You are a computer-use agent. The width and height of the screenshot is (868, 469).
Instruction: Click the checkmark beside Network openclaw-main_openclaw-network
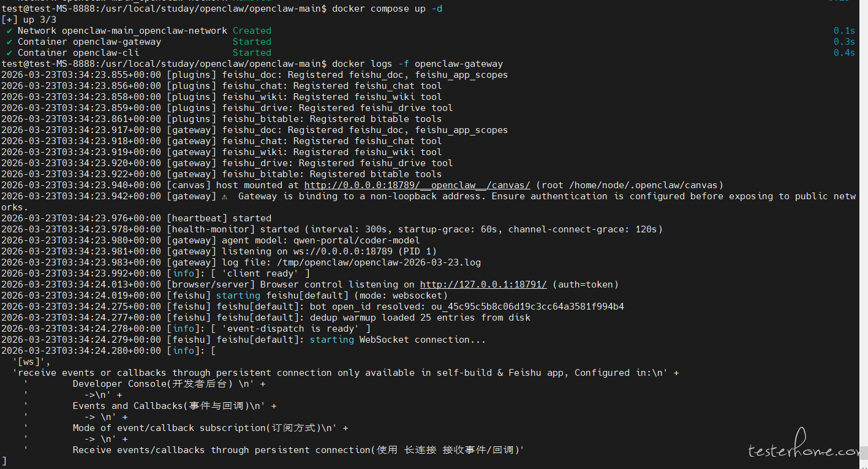click(9, 31)
